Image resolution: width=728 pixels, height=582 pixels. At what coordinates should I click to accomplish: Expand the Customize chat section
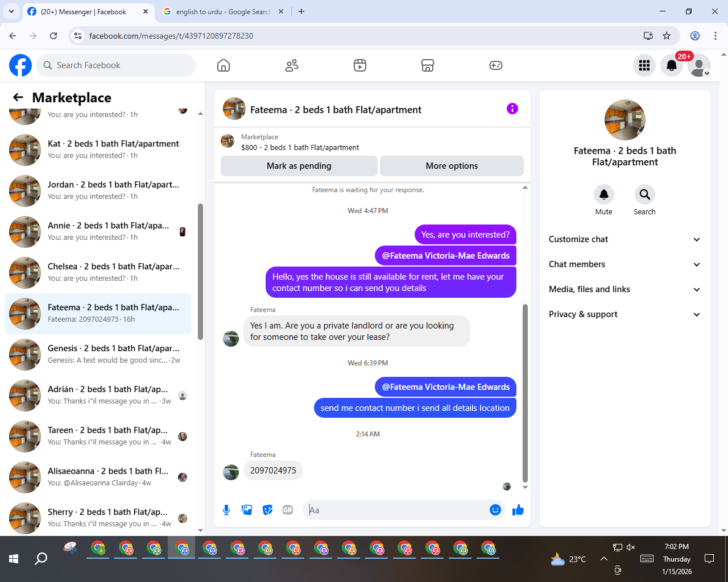pyautogui.click(x=624, y=239)
